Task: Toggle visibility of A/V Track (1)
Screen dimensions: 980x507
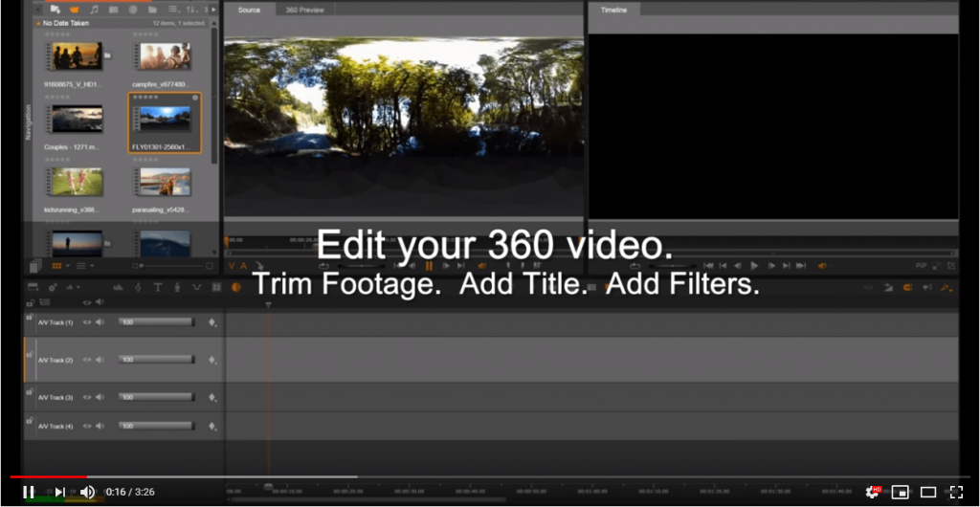Action: click(x=87, y=322)
